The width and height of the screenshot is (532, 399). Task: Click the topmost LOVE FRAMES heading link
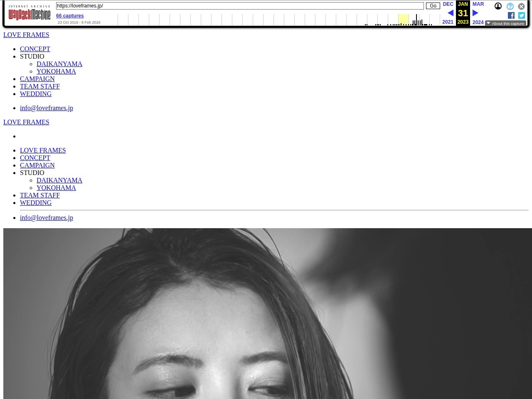pos(26,35)
